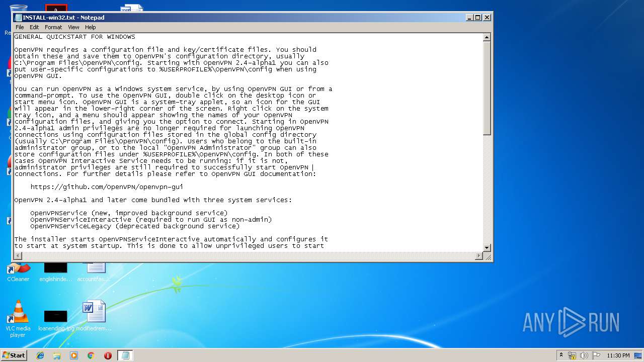This screenshot has height=362, width=644.
Task: Click the vertical scrollbar up arrow
Action: [487, 37]
